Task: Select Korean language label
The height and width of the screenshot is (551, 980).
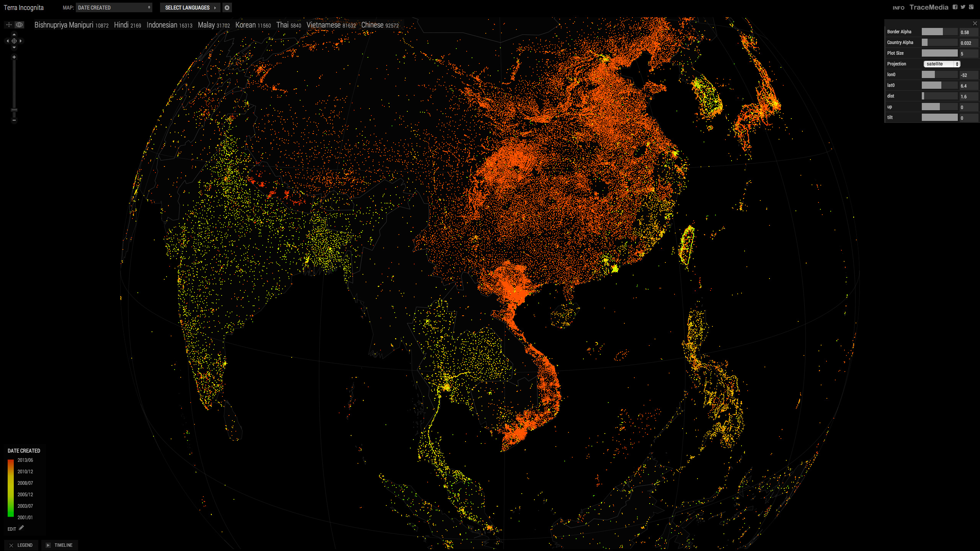Action: [253, 25]
